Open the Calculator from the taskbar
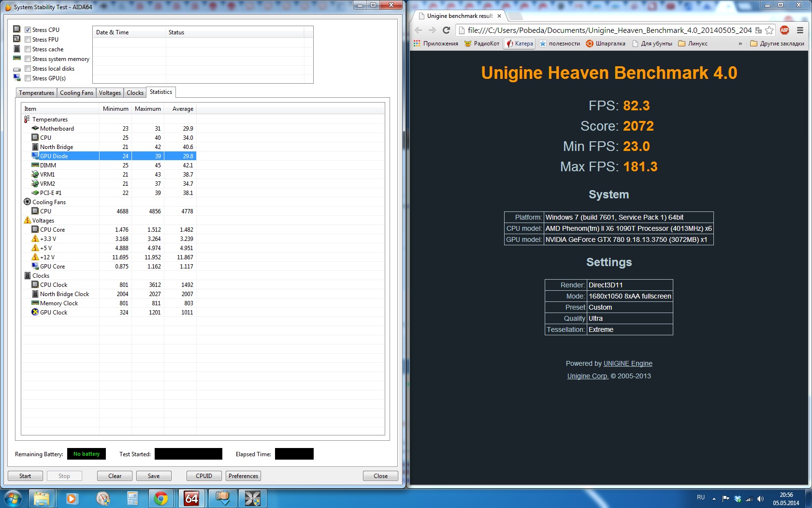Viewport: 812px width, 508px height. (x=132, y=498)
